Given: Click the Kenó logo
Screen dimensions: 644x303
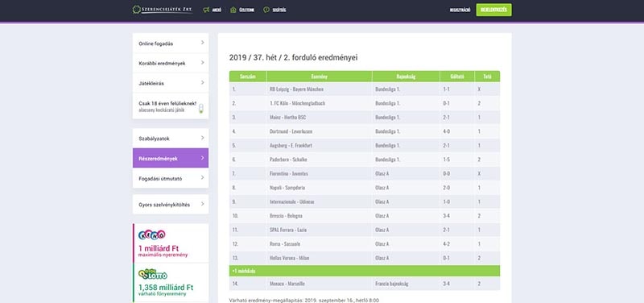Looking at the screenshot, I should click(152, 235).
